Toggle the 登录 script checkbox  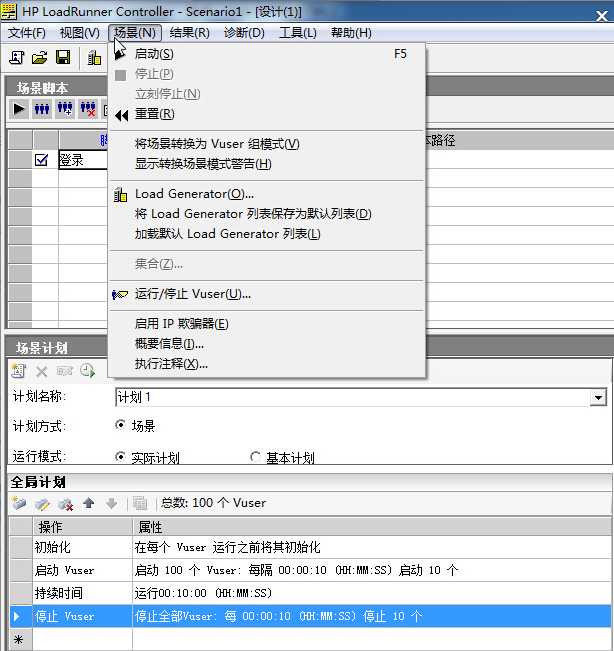(41, 160)
